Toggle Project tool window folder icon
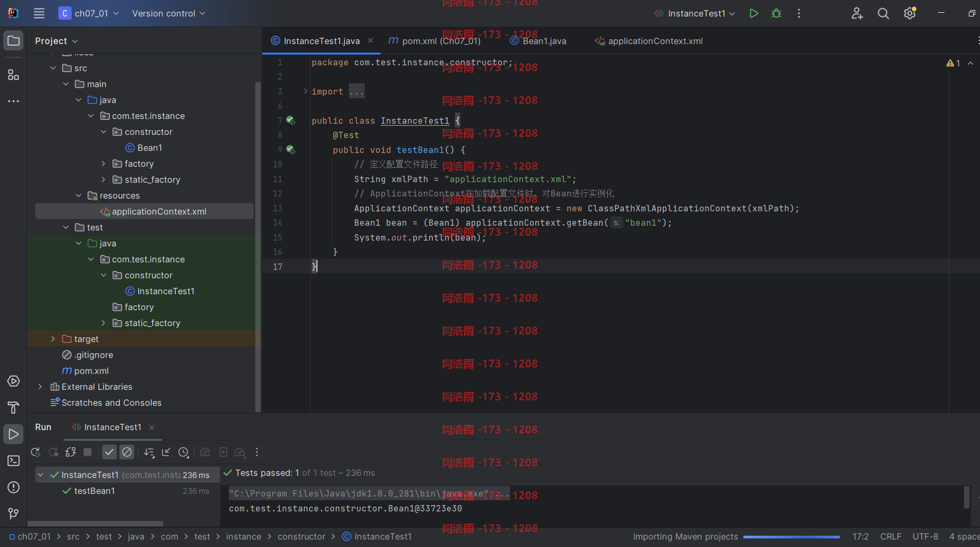 tap(13, 41)
